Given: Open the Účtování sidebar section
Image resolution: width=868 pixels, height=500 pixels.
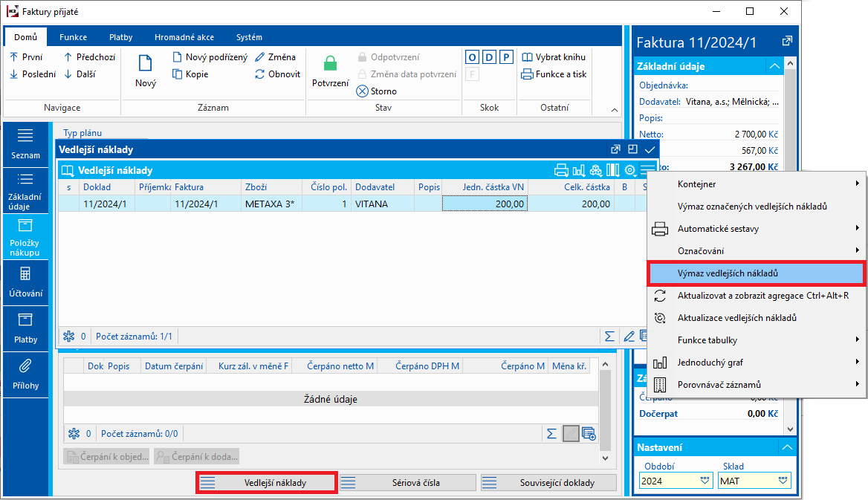Looking at the screenshot, I should (x=25, y=282).
